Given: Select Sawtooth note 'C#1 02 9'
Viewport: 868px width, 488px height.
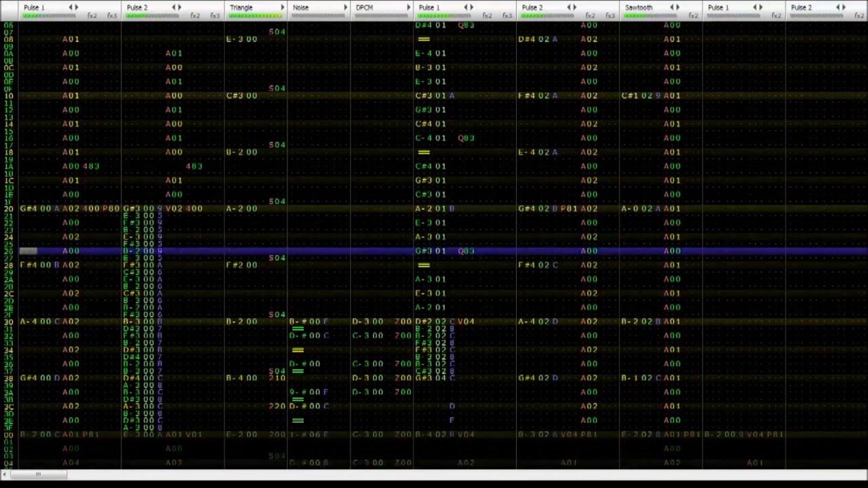Looking at the screenshot, I should pyautogui.click(x=641, y=96).
